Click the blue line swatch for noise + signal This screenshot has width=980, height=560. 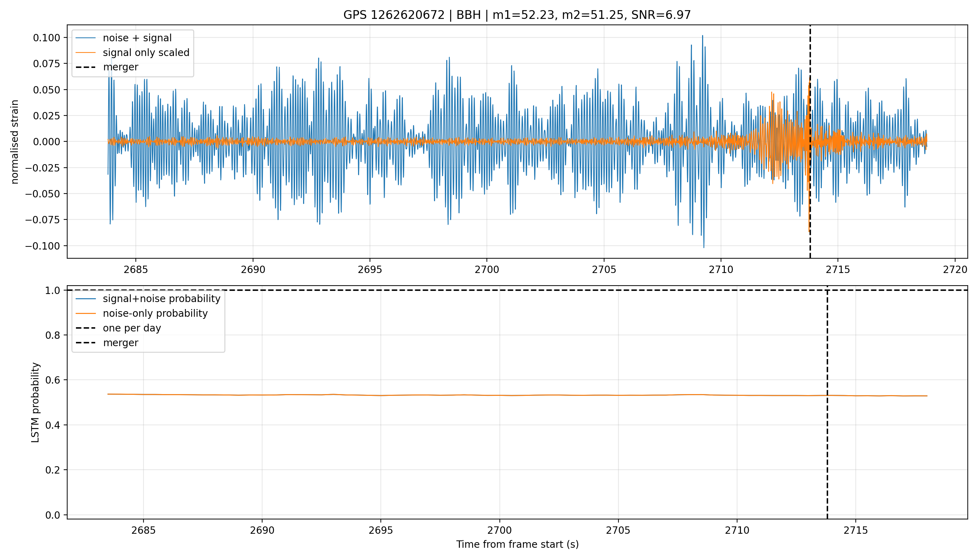tap(85, 38)
